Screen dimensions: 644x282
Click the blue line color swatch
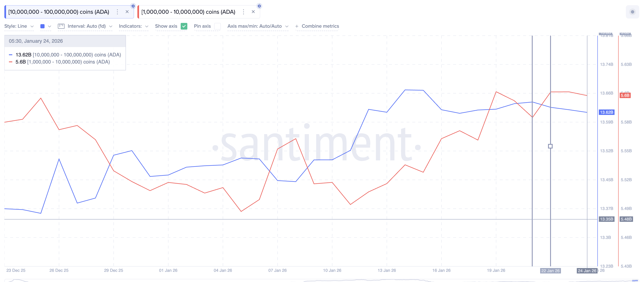43,26
